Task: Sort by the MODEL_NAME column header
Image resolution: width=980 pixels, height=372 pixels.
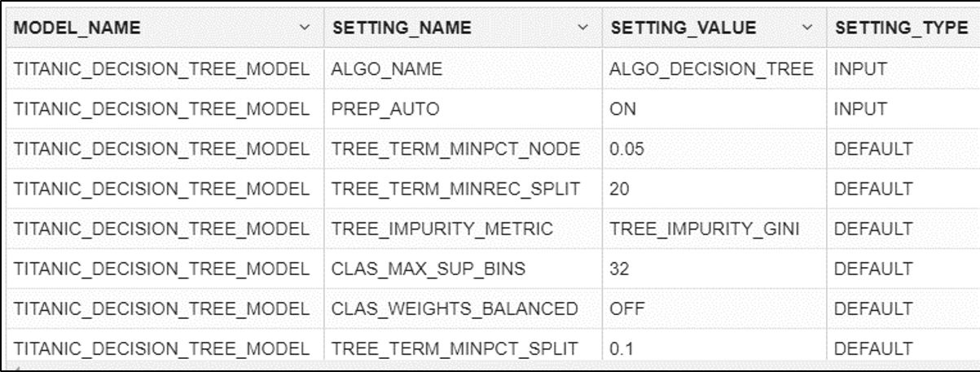Action: click(x=77, y=28)
